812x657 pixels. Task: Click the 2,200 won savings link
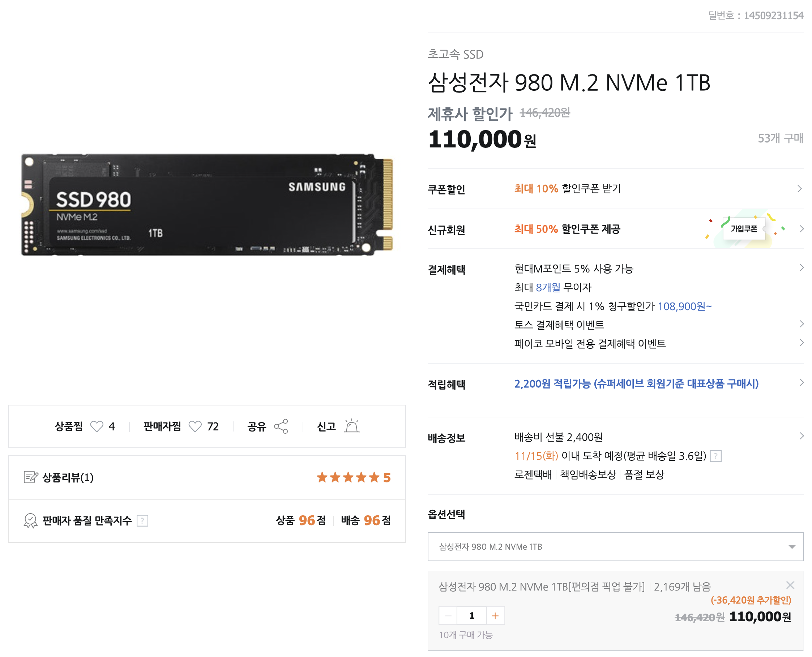pyautogui.click(x=636, y=384)
